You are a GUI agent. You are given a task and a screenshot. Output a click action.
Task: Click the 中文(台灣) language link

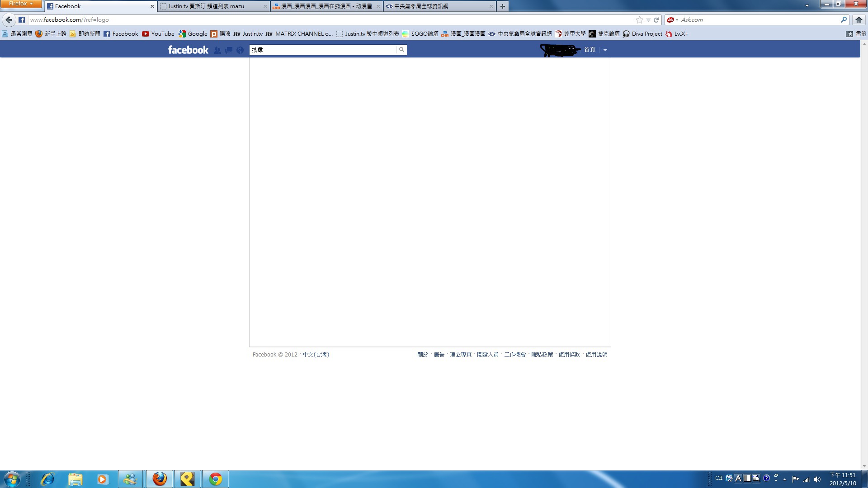pos(316,355)
